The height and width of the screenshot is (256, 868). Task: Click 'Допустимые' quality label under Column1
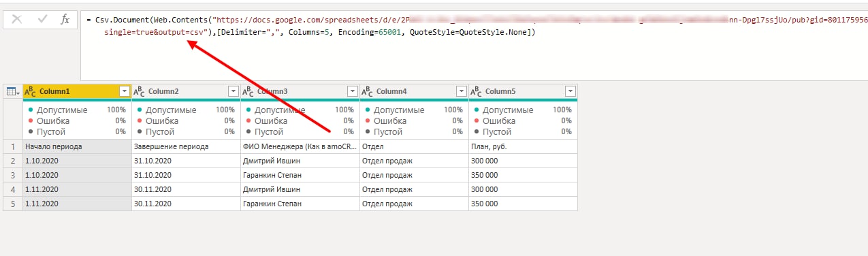coord(62,110)
